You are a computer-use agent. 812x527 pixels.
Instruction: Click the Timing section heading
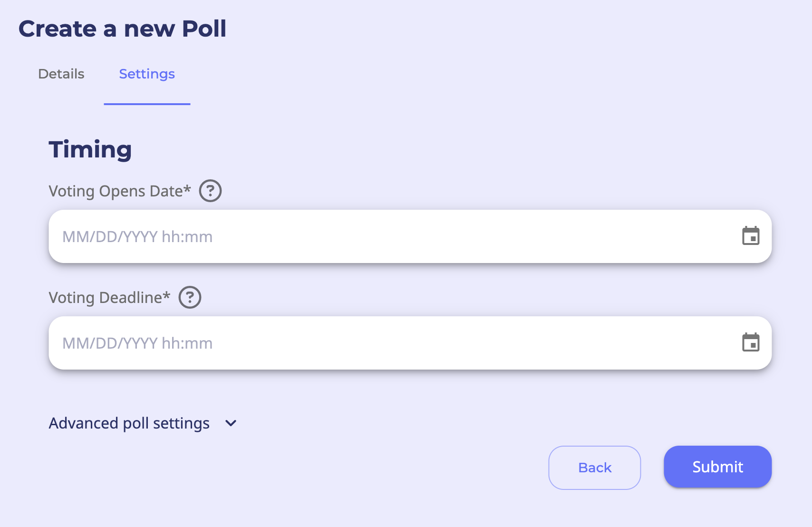click(90, 149)
